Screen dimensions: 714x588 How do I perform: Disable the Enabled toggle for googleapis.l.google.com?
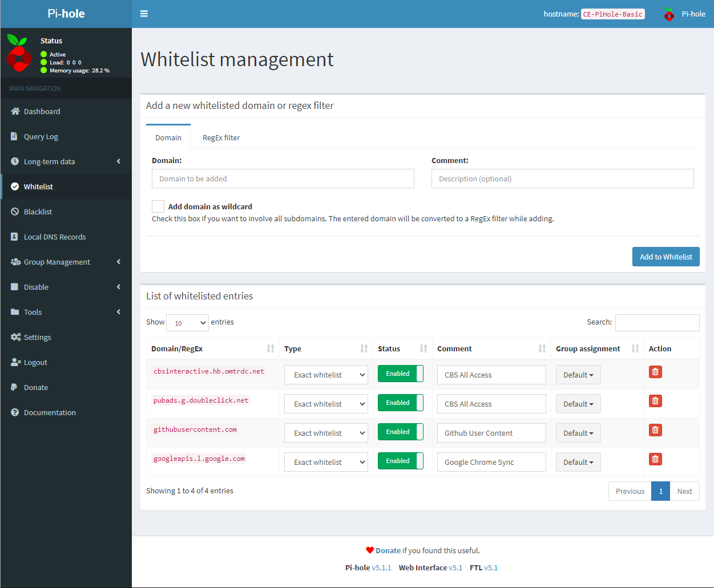point(400,460)
